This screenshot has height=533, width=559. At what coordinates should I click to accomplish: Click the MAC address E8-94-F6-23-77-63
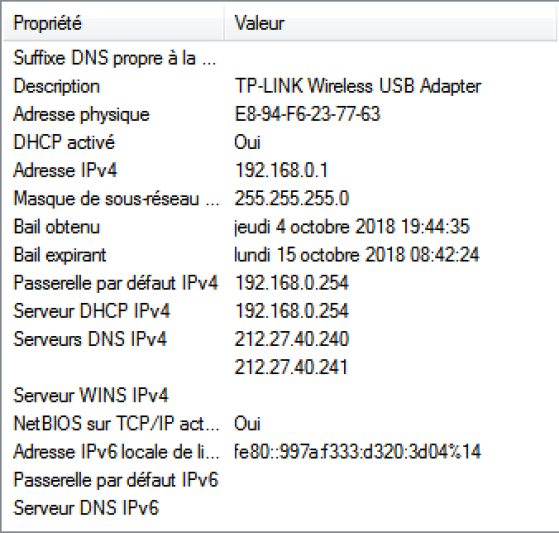coord(307,114)
